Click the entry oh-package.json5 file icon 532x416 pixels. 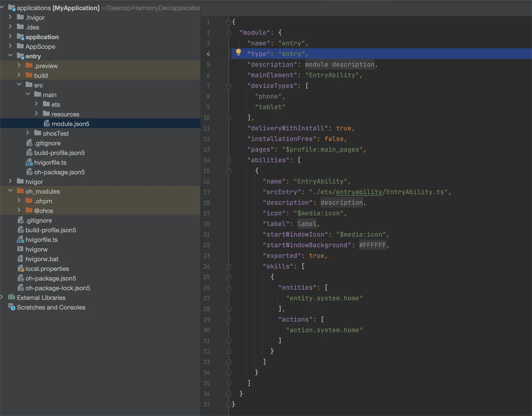pyautogui.click(x=29, y=172)
